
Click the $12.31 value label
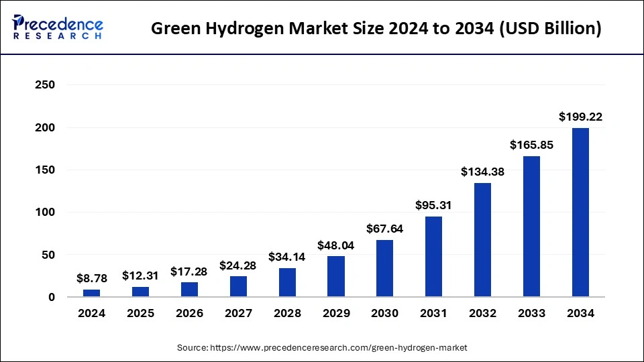140,276
